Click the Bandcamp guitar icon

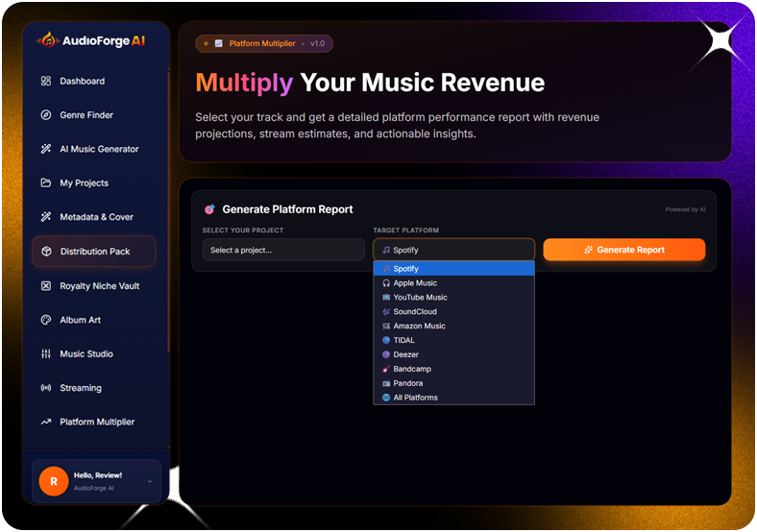coord(386,369)
